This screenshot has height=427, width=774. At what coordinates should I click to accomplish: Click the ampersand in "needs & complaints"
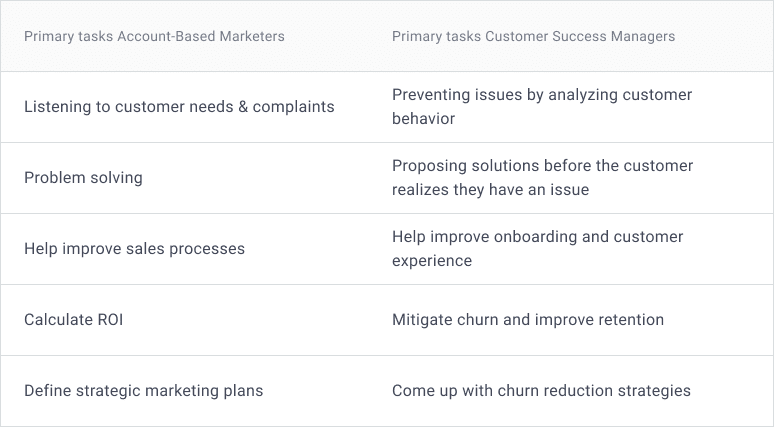coord(243,107)
